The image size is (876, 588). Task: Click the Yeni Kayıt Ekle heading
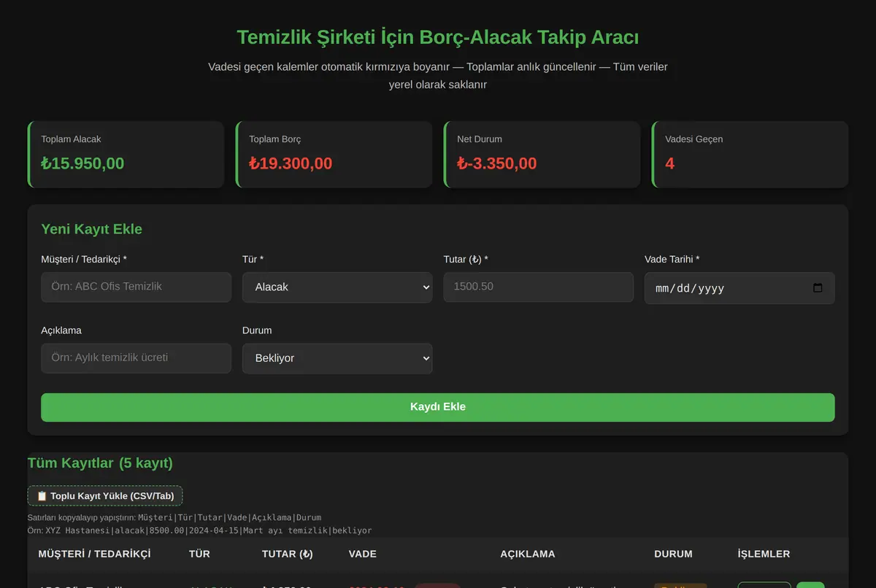(x=91, y=229)
